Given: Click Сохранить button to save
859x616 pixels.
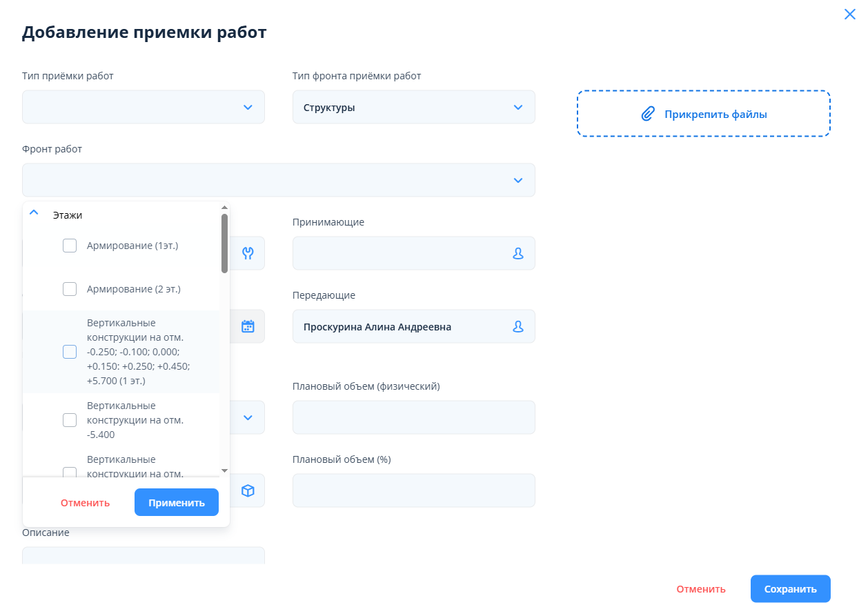Looking at the screenshot, I should tap(790, 589).
